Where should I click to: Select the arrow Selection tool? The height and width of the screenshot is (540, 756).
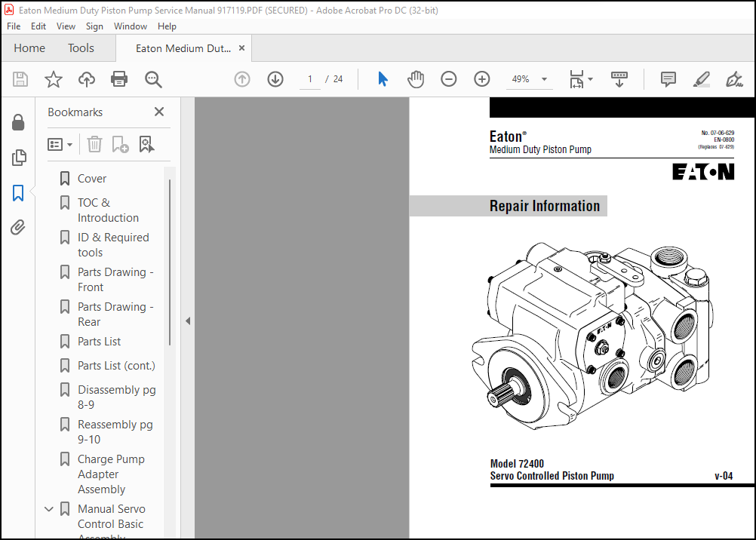coord(383,79)
